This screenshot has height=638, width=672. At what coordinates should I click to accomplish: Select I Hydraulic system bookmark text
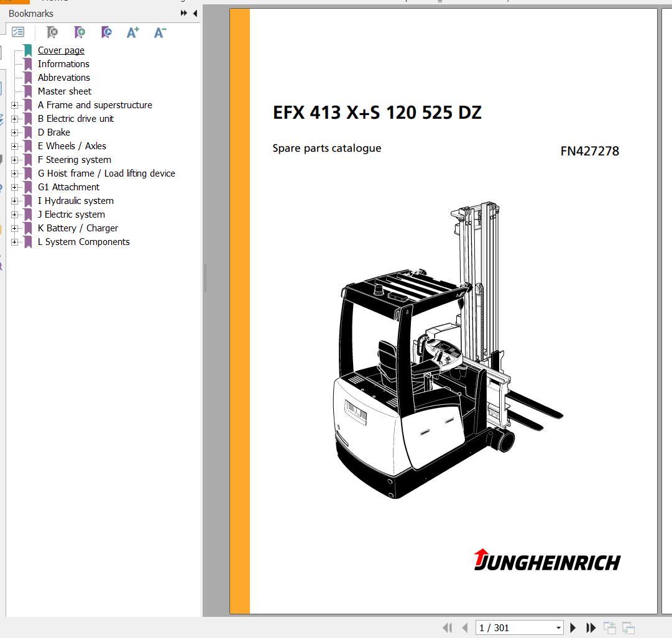(76, 201)
